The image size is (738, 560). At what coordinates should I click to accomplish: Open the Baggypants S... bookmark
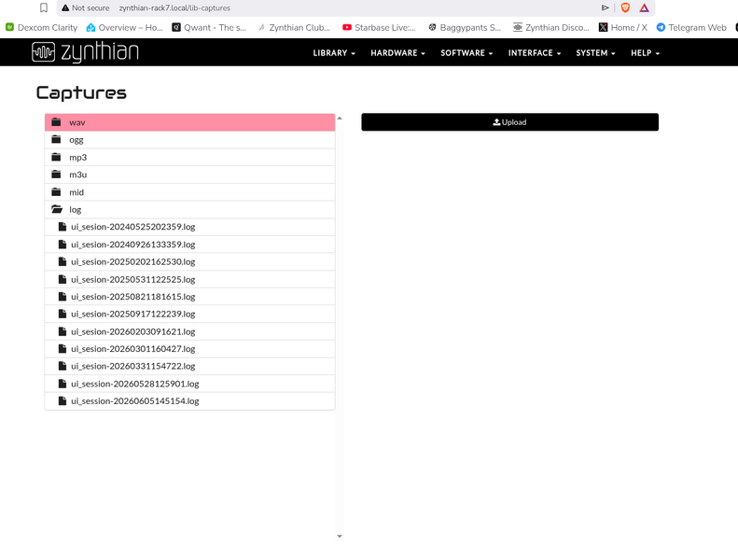point(465,27)
